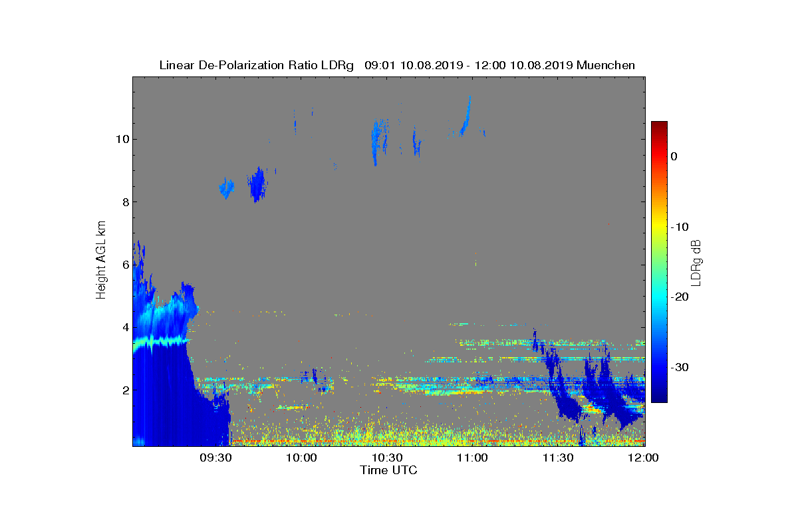Click the height tick label '8'
Image resolution: width=798 pixels, height=532 pixels.
124,201
